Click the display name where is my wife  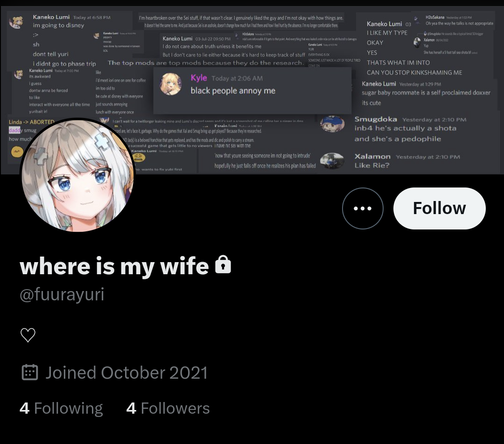[114, 266]
